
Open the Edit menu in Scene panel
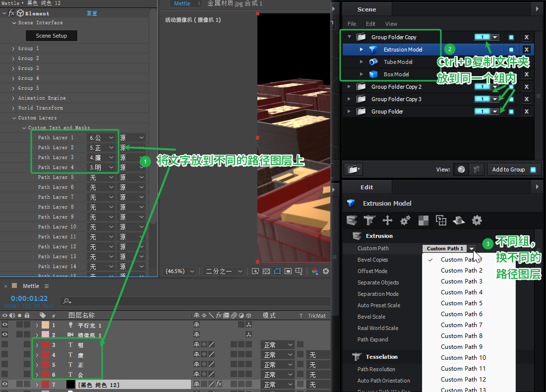pos(370,24)
